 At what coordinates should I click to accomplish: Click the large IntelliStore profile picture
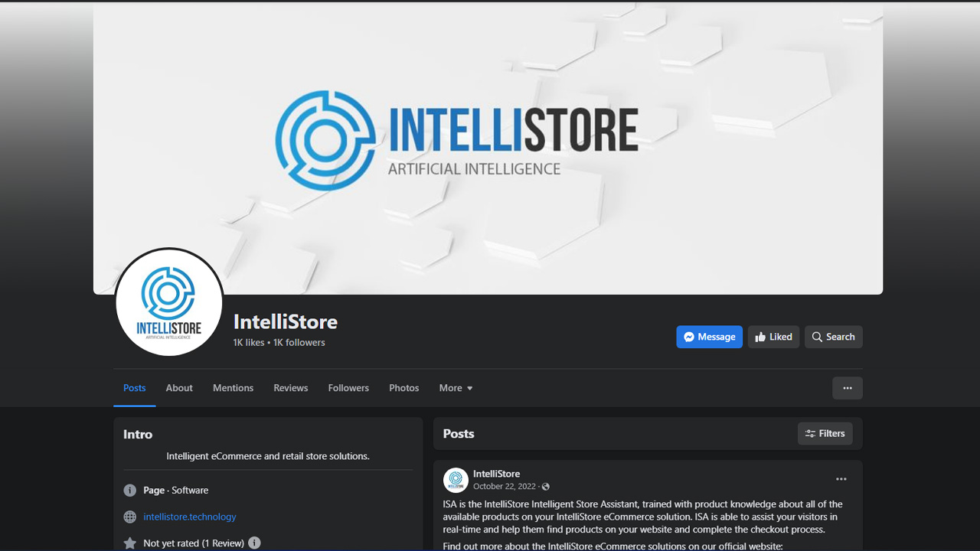169,302
